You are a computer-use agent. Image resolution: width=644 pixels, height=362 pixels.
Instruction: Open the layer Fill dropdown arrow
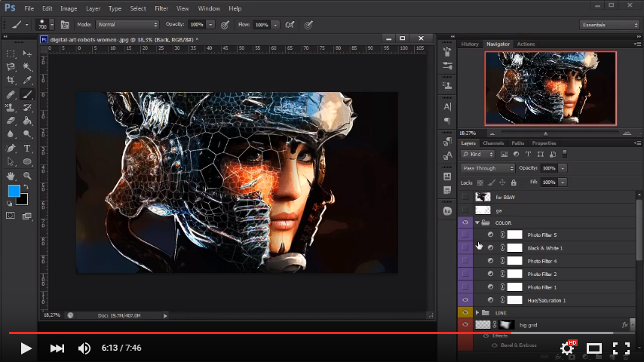coord(563,182)
